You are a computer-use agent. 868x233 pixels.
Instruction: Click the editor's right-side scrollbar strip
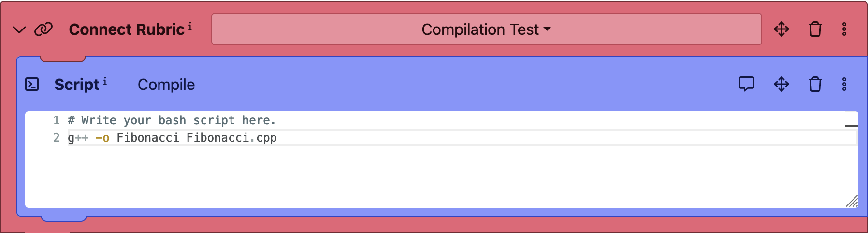[852, 160]
